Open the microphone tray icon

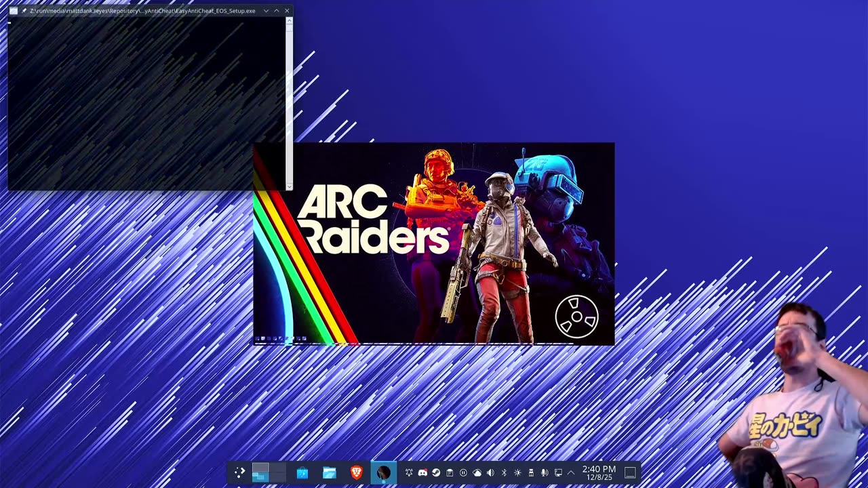[545, 472]
